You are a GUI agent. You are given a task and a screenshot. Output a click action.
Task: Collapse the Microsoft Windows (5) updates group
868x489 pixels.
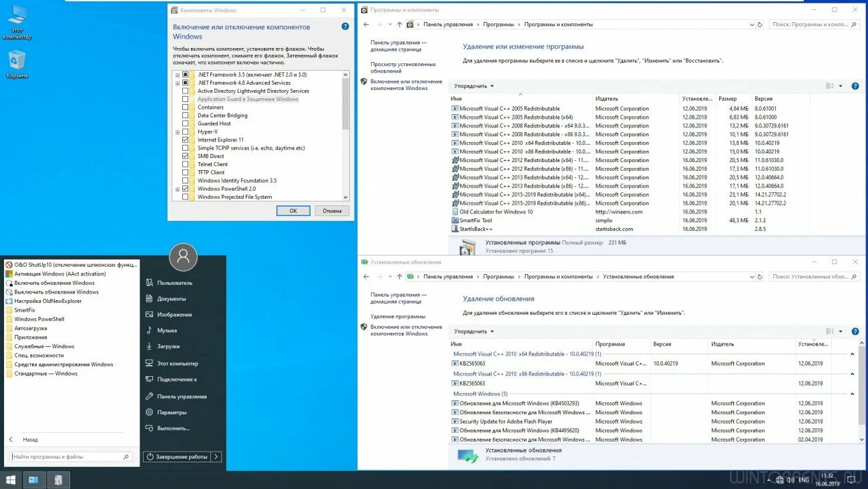(x=852, y=394)
